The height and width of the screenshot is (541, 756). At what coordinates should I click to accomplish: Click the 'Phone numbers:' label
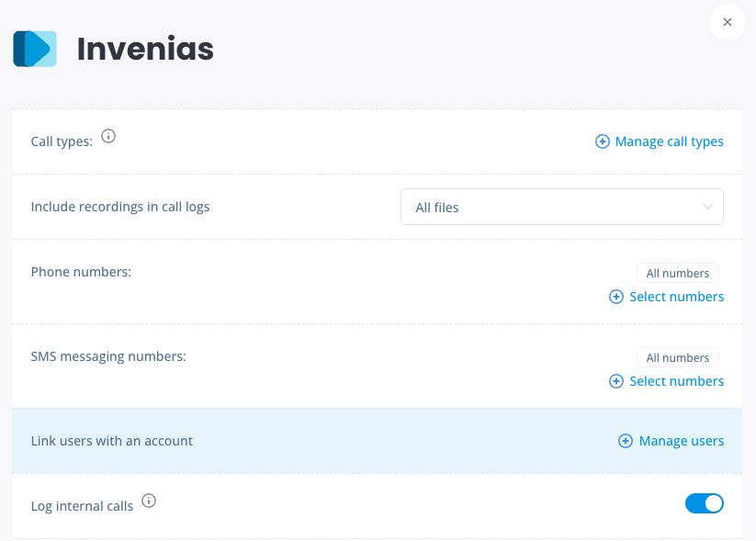(x=81, y=272)
